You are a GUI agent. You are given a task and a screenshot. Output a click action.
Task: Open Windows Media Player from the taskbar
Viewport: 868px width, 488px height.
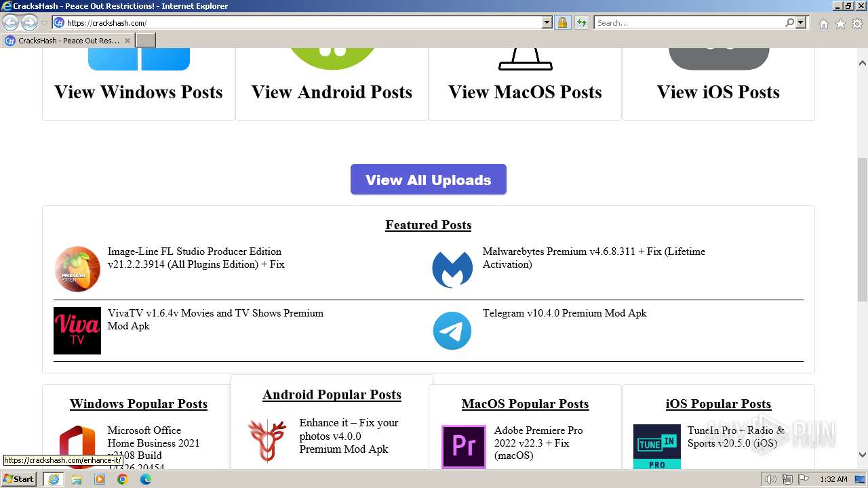(x=100, y=479)
